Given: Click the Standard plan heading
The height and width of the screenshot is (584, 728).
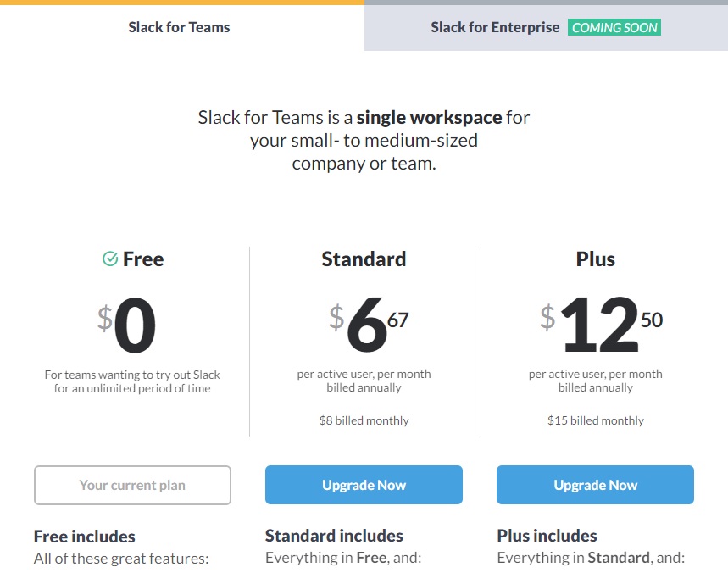Looking at the screenshot, I should click(364, 259).
